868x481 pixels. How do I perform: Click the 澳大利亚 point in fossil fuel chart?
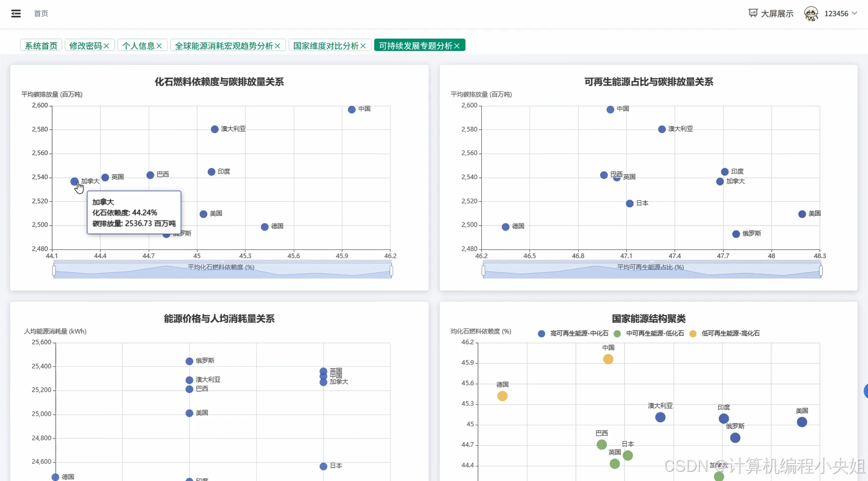(x=215, y=129)
